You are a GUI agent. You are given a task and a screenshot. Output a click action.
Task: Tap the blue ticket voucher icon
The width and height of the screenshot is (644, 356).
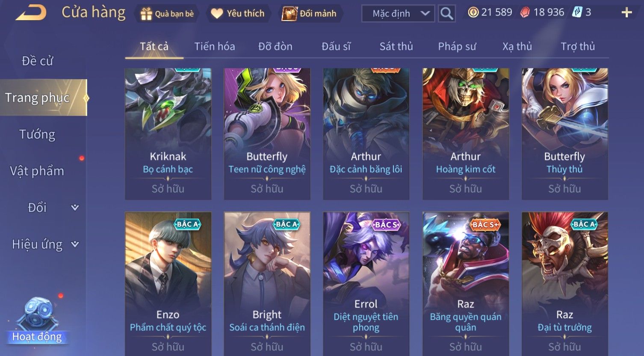[577, 12]
